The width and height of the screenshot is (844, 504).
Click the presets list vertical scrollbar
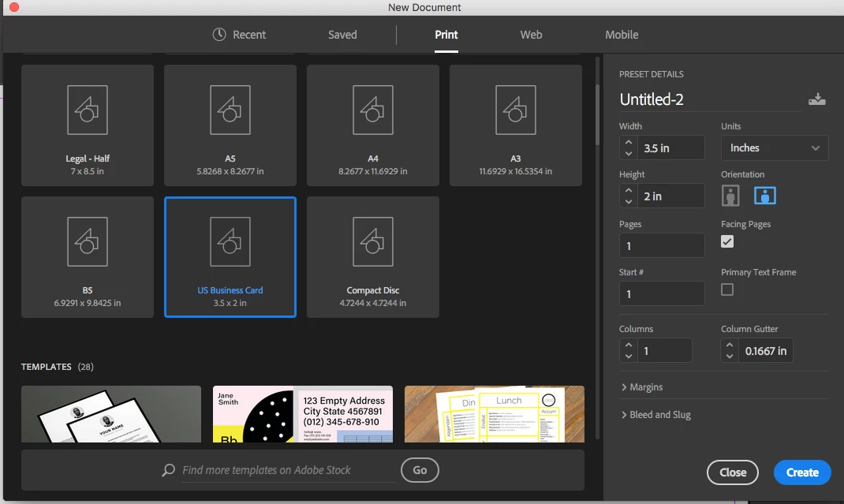coord(597,114)
